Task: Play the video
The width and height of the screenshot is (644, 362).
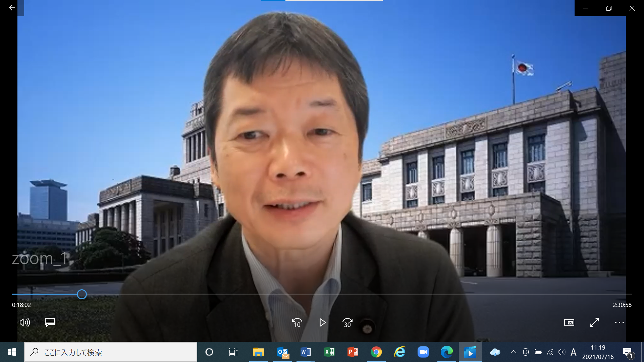Action: [x=322, y=323]
